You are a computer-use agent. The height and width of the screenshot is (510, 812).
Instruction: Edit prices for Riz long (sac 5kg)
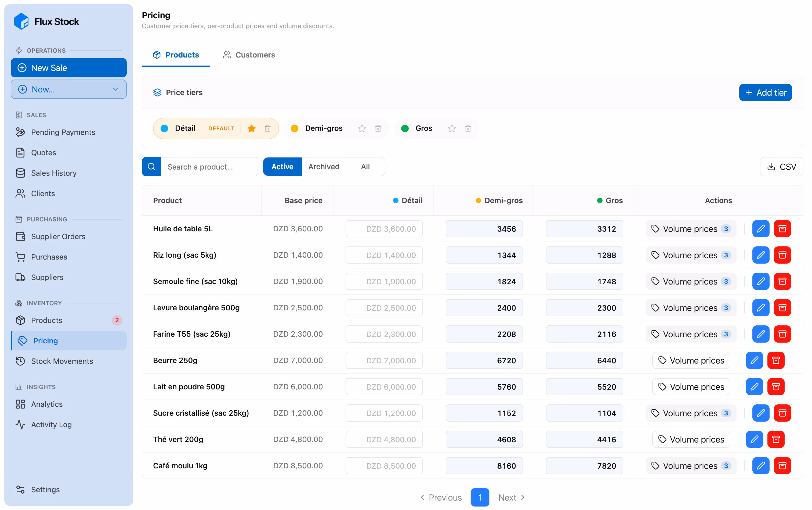pyautogui.click(x=761, y=255)
